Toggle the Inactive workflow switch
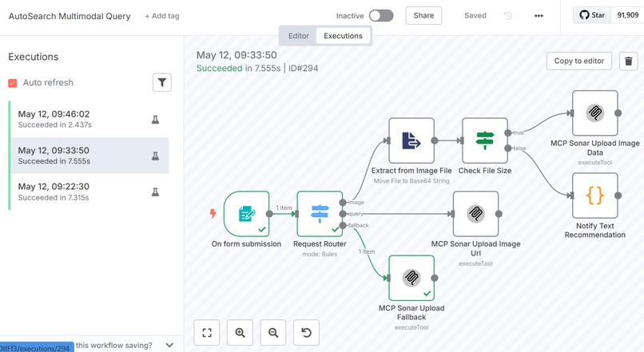Image resolution: width=644 pixels, height=352 pixels. click(381, 16)
